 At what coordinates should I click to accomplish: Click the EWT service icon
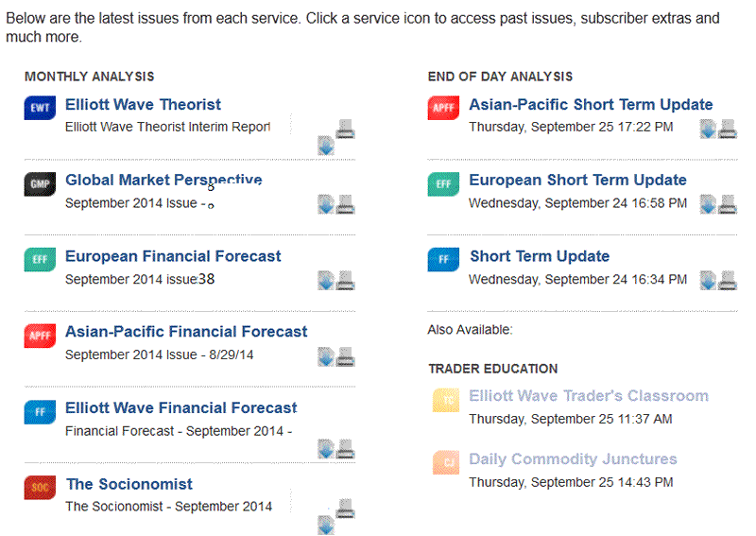42,108
